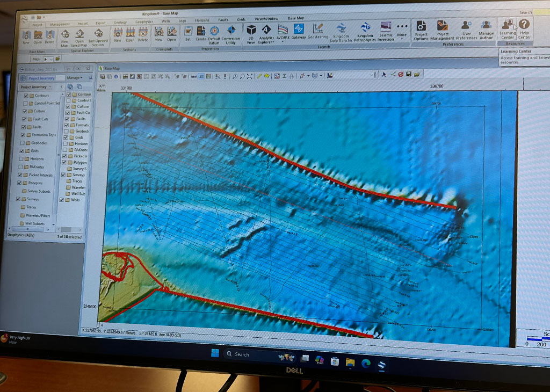Expand the Manage dropdown

[76, 78]
